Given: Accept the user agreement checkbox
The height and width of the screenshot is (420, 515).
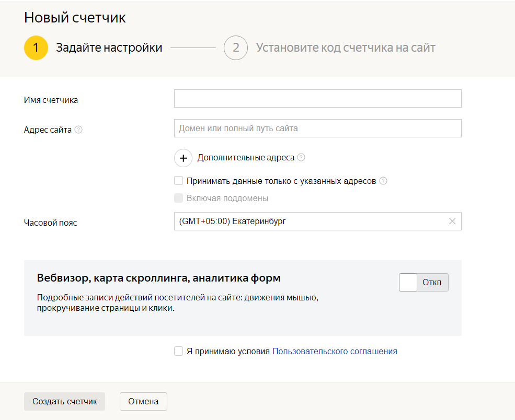Looking at the screenshot, I should point(179,351).
